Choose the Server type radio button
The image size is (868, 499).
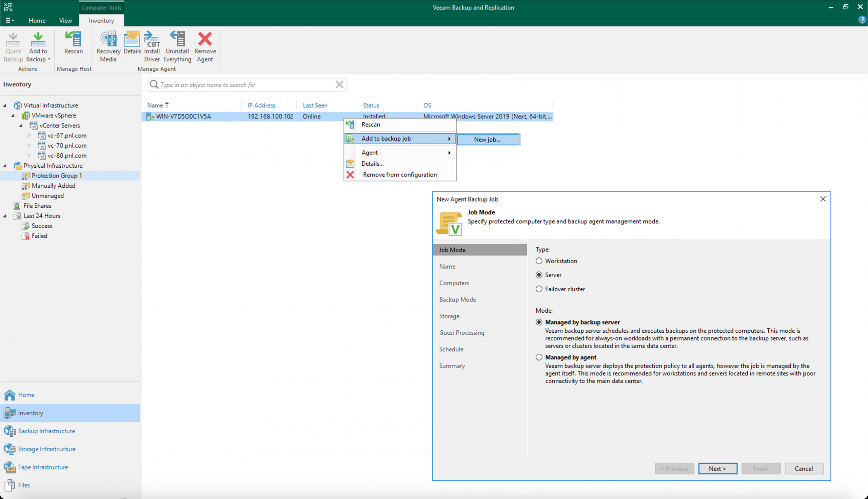[539, 275]
